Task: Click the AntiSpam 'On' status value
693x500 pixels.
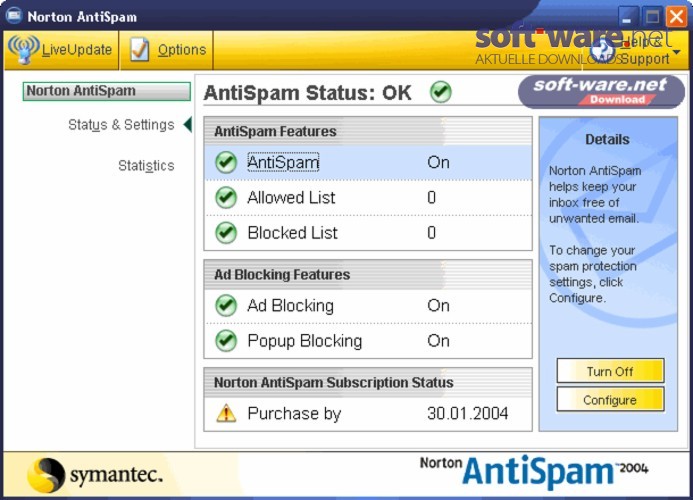Action: 438,162
